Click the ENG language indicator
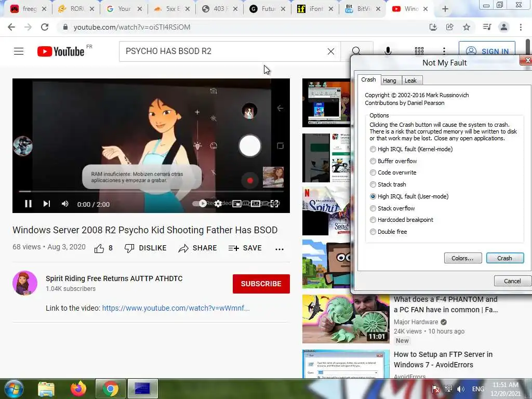 tap(478, 389)
